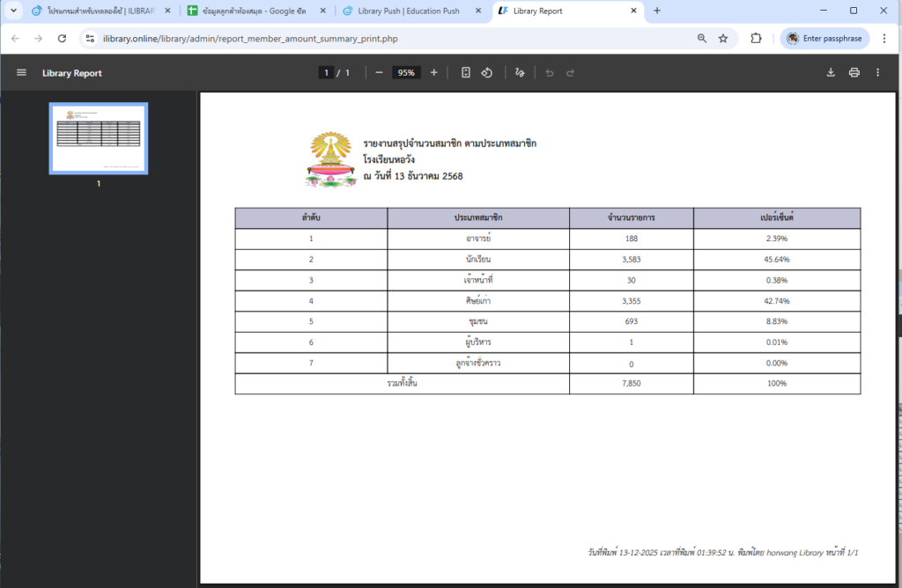The height and width of the screenshot is (588, 902).
Task: Click the Enter passphrase profile button
Action: (824, 39)
